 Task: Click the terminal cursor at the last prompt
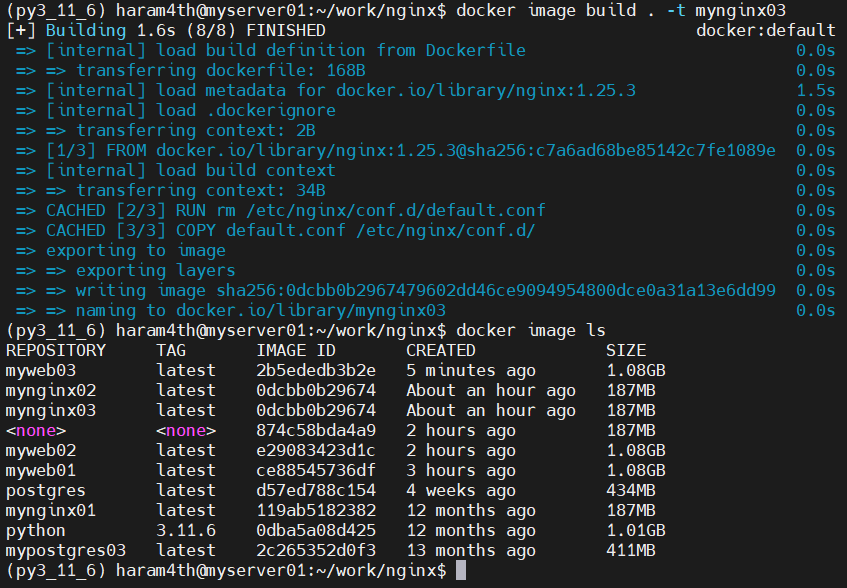point(461,570)
